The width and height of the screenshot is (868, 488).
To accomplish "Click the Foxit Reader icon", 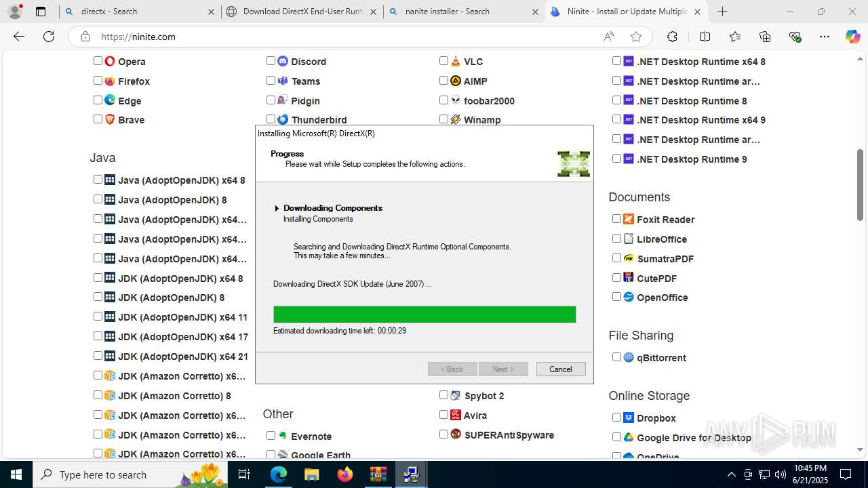I will (x=629, y=219).
